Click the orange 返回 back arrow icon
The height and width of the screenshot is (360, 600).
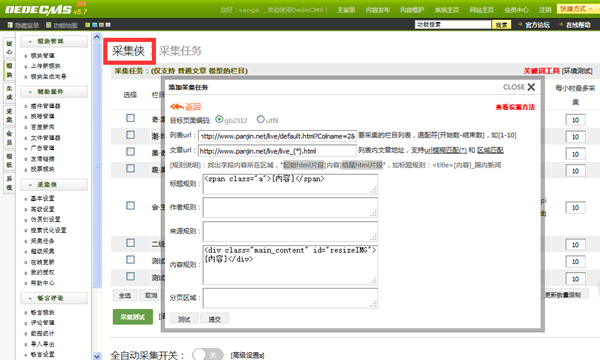pyautogui.click(x=176, y=106)
